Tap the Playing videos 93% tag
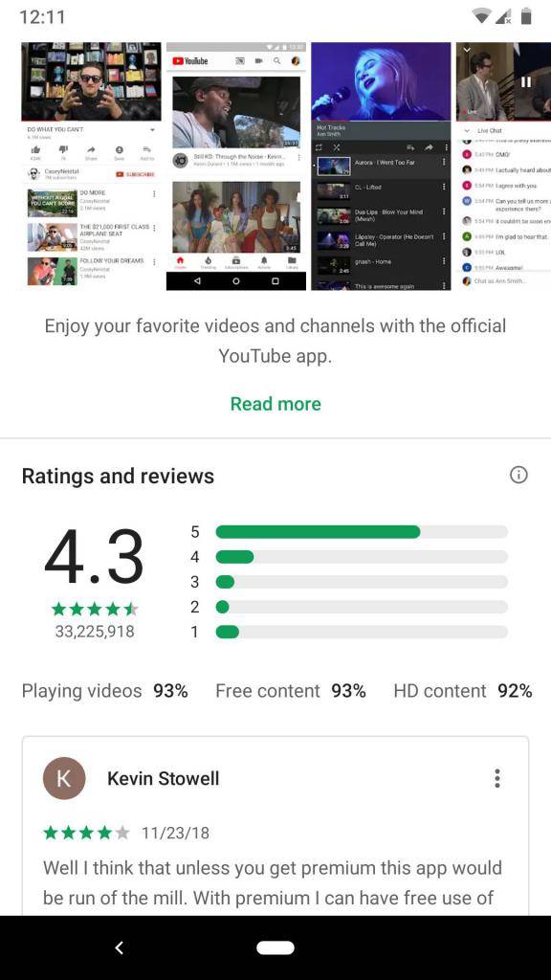The width and height of the screenshot is (551, 980). 105,691
